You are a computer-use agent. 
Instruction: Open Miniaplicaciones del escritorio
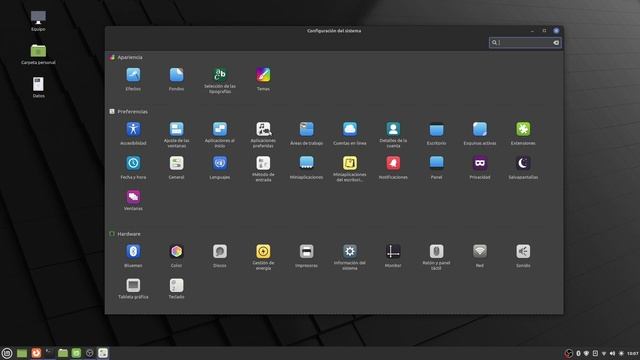coord(350,169)
